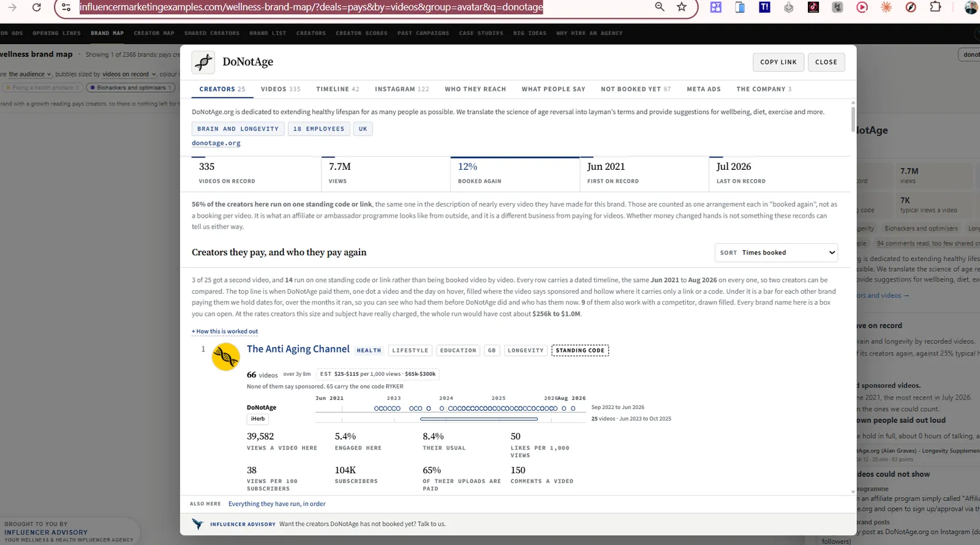Click the zoom magnifier icon in the address bar
The image size is (980, 545).
click(660, 7)
